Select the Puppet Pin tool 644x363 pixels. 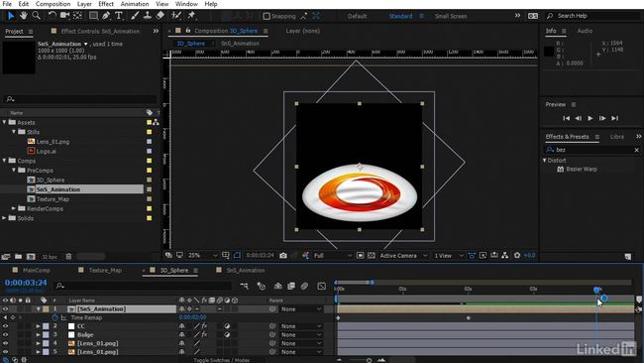click(x=191, y=16)
